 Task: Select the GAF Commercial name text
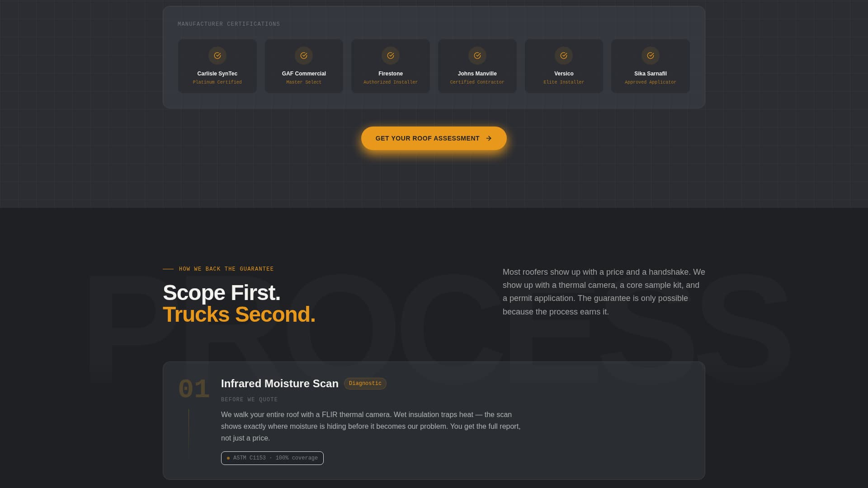pos(304,74)
